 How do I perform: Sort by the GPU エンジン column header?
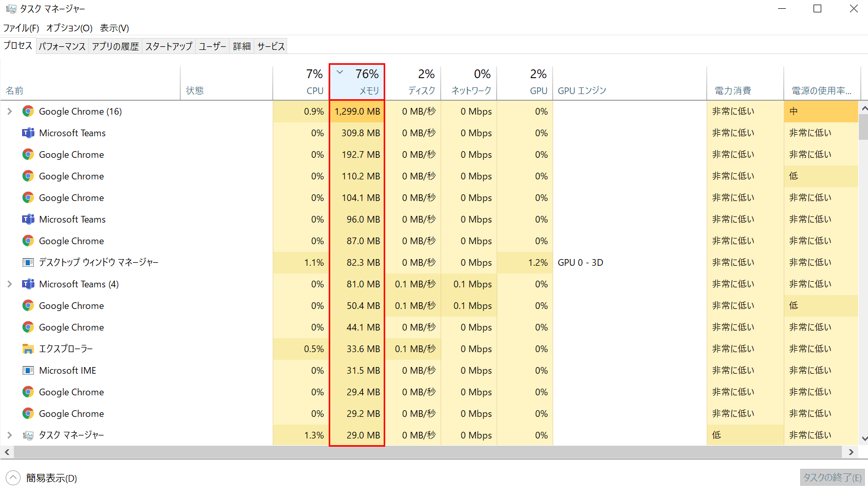click(630, 82)
